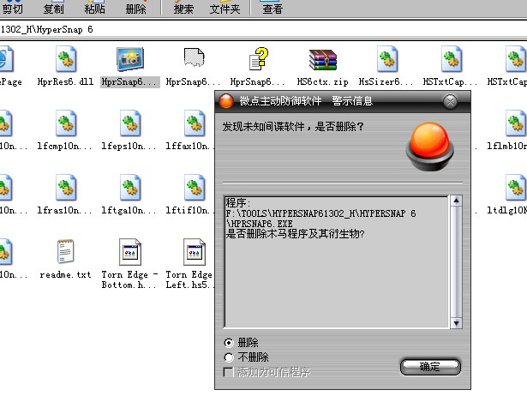Click the scroll-down arrow in the details box
The width and height of the screenshot is (527, 420).
click(456, 323)
